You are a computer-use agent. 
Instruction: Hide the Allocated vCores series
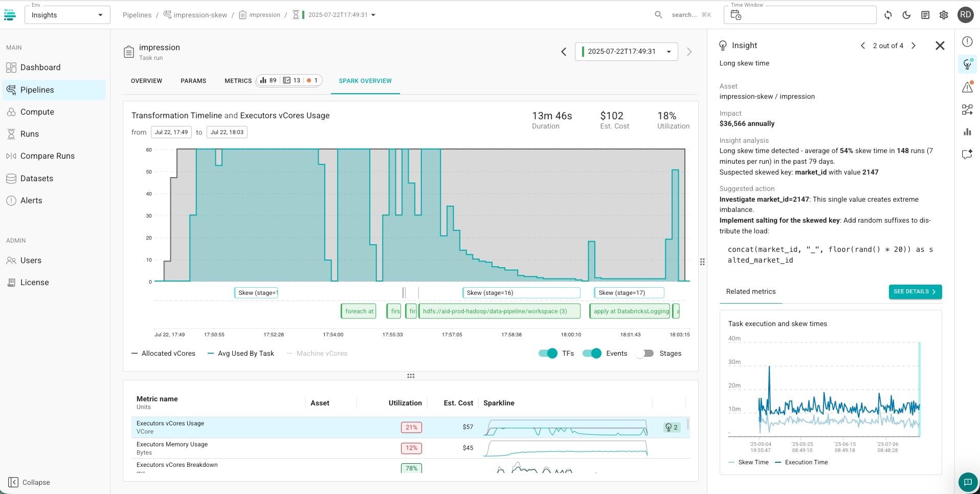pyautogui.click(x=164, y=354)
